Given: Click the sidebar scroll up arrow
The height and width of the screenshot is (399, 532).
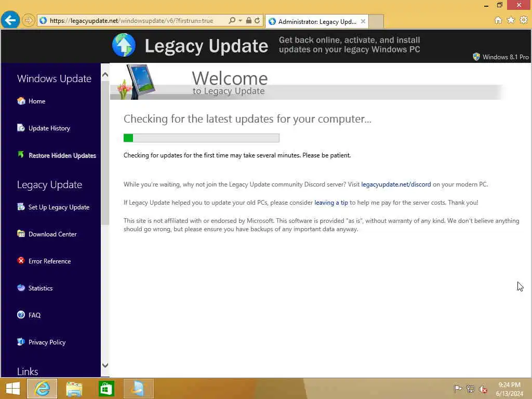Looking at the screenshot, I should coord(105,75).
